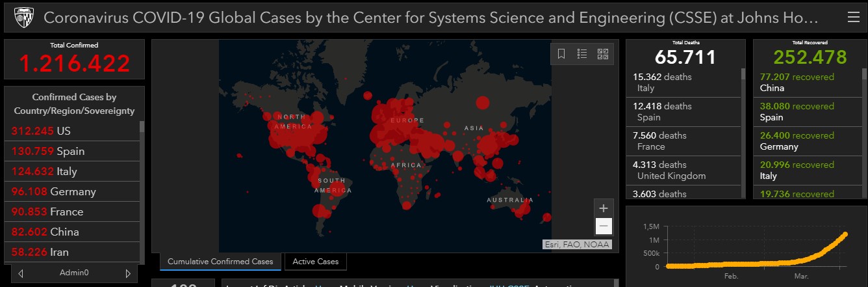Select Italy in confirmed cases list
Viewport: 868px width, 287px height.
71,171
